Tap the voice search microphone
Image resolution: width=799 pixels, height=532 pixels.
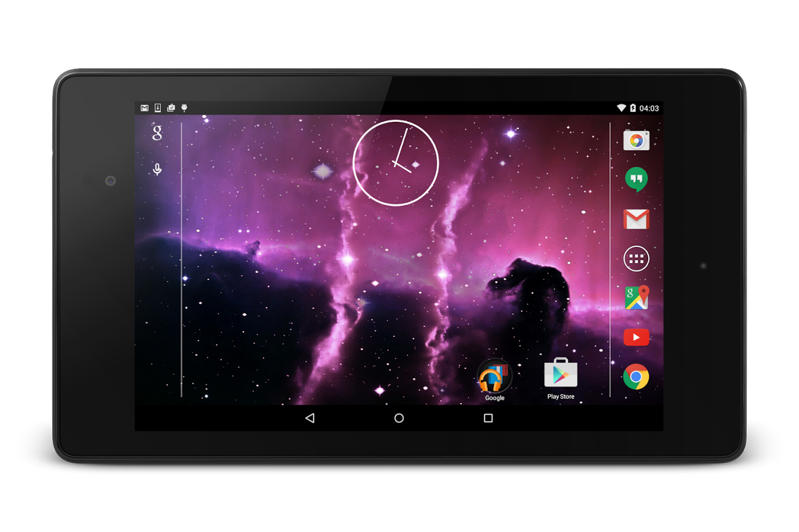(157, 170)
